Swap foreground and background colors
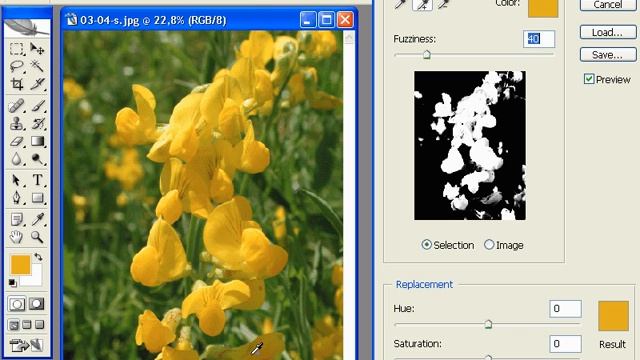The width and height of the screenshot is (640, 360). (x=38, y=257)
